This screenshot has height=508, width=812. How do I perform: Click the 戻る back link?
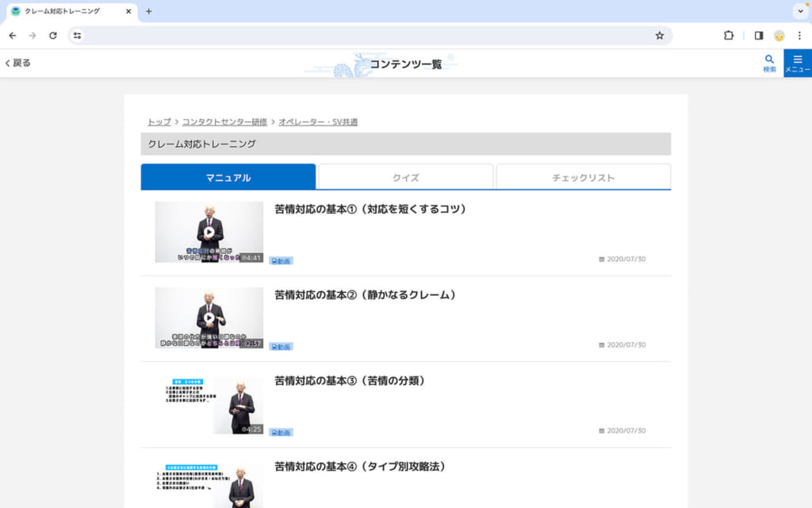tap(18, 63)
